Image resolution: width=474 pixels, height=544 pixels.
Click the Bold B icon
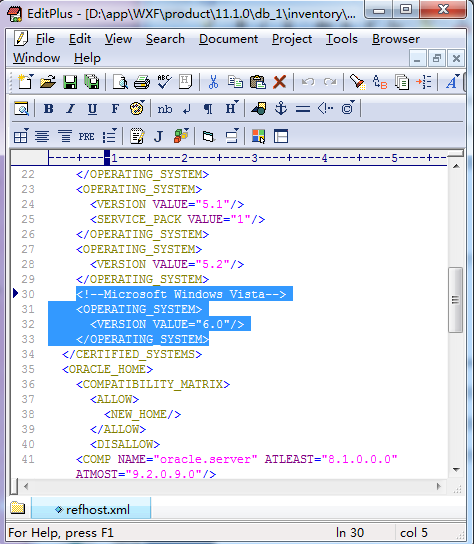pos(49,109)
